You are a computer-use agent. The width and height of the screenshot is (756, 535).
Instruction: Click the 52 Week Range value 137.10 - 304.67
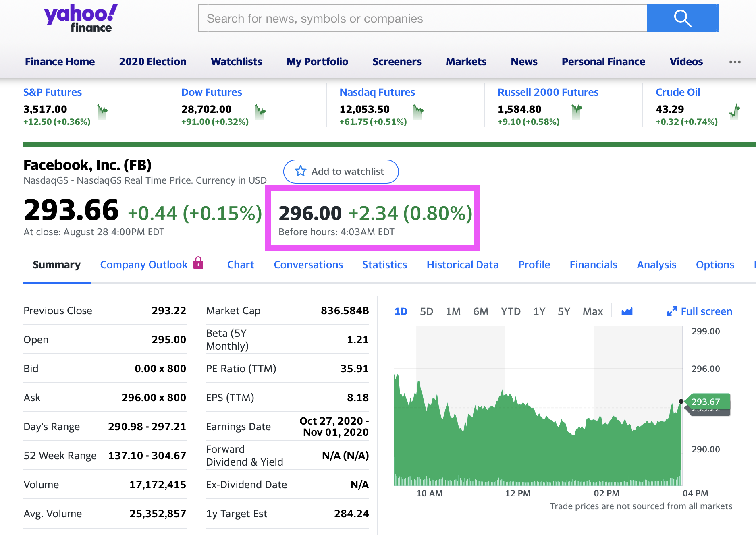[147, 456]
